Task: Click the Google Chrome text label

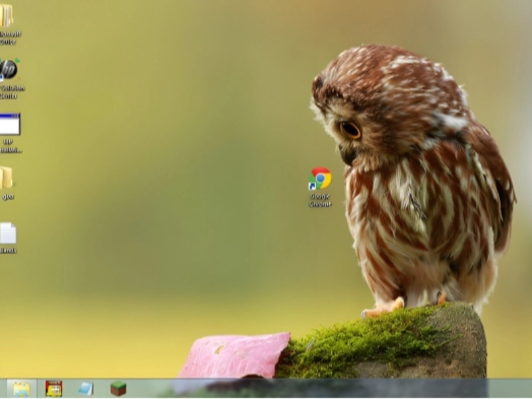Action: (x=320, y=199)
